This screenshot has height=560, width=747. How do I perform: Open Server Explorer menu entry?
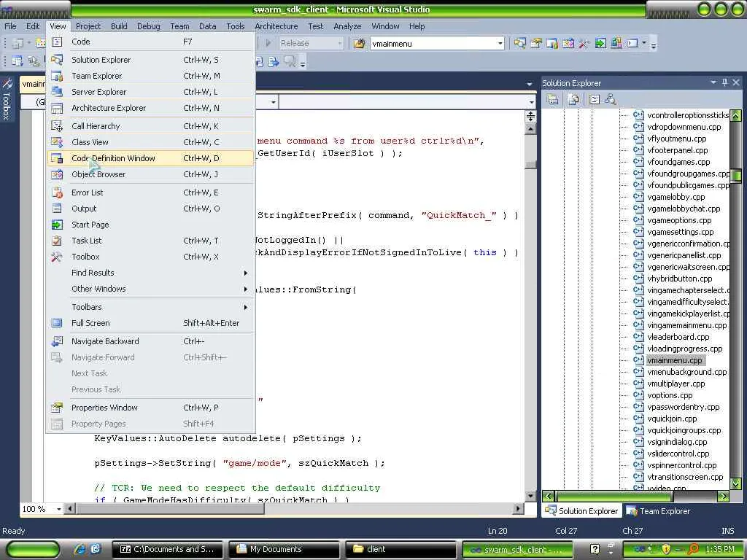(x=151, y=92)
